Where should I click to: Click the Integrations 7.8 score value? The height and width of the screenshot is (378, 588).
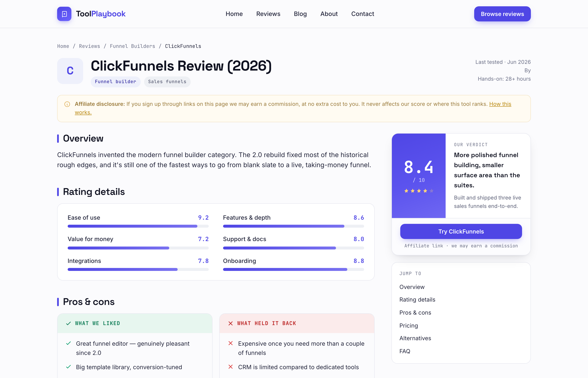click(203, 261)
